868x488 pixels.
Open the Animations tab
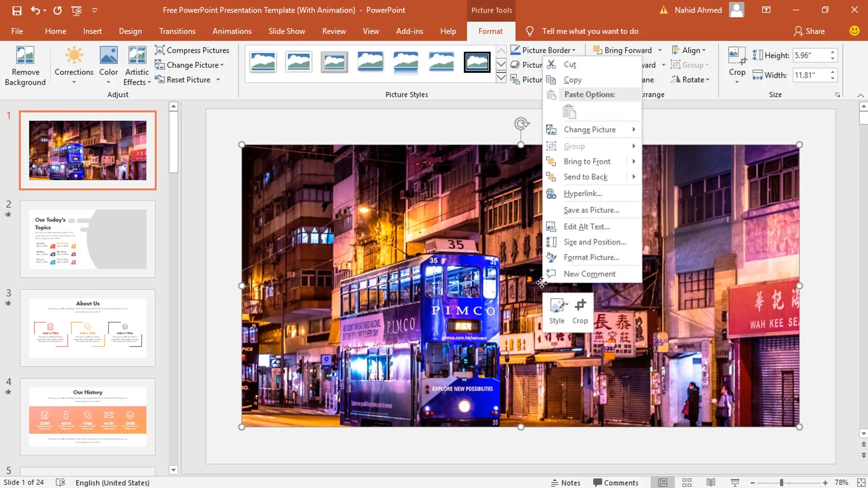coord(232,31)
